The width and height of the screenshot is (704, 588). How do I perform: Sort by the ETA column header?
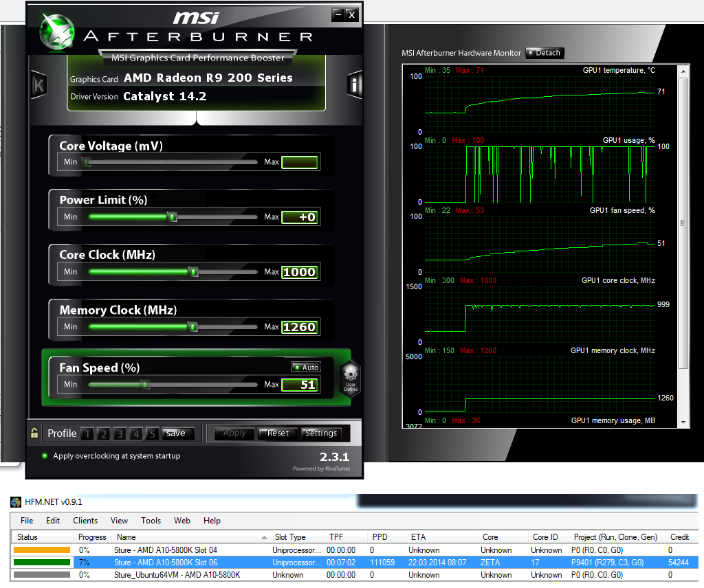(x=442, y=537)
